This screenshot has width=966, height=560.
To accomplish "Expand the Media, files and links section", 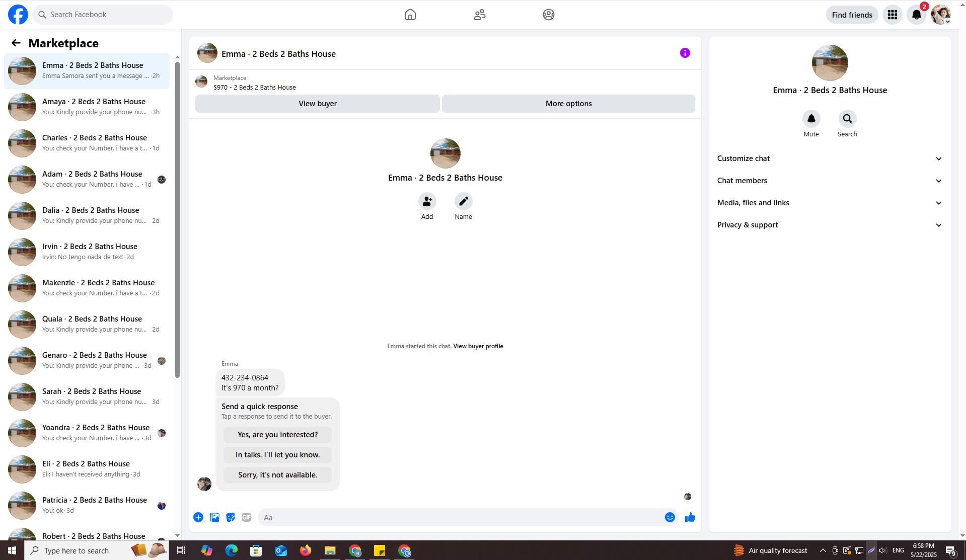I will click(x=830, y=203).
